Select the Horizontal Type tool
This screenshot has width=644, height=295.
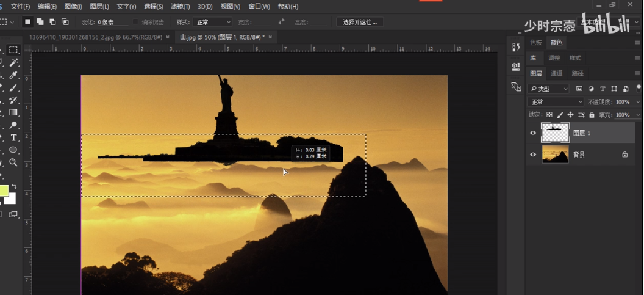tap(13, 137)
